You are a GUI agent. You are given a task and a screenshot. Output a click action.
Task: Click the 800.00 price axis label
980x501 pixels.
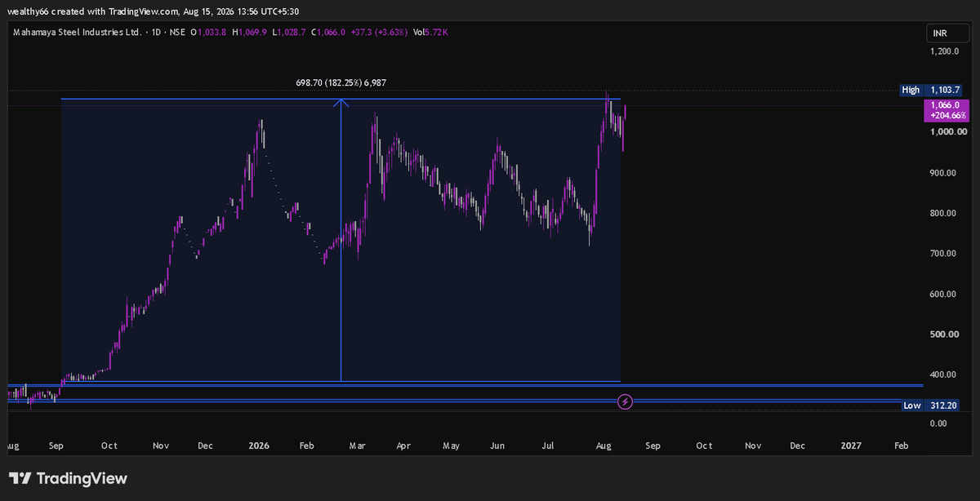(943, 214)
